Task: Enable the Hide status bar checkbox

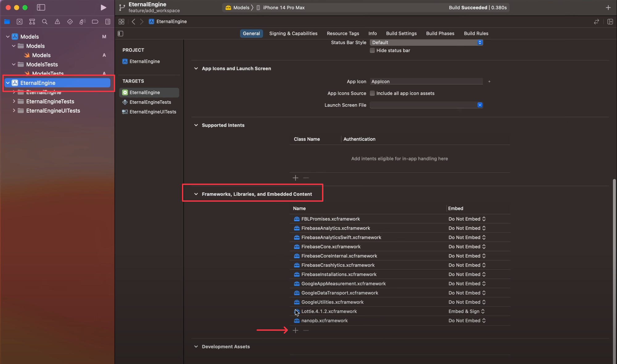Action: click(x=372, y=51)
